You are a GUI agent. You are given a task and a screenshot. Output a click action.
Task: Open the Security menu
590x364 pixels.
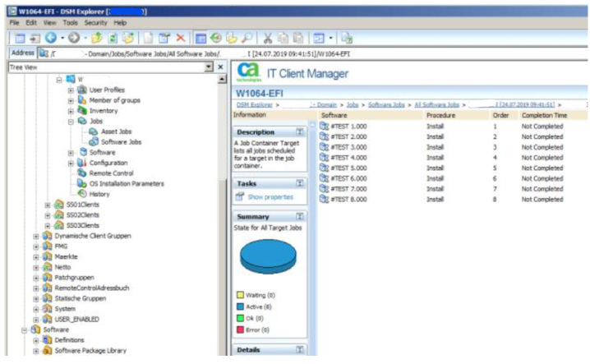click(x=95, y=22)
